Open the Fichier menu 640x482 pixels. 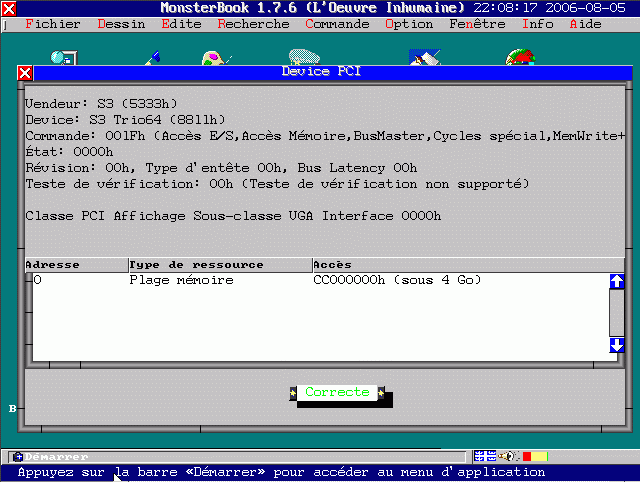[x=51, y=24]
